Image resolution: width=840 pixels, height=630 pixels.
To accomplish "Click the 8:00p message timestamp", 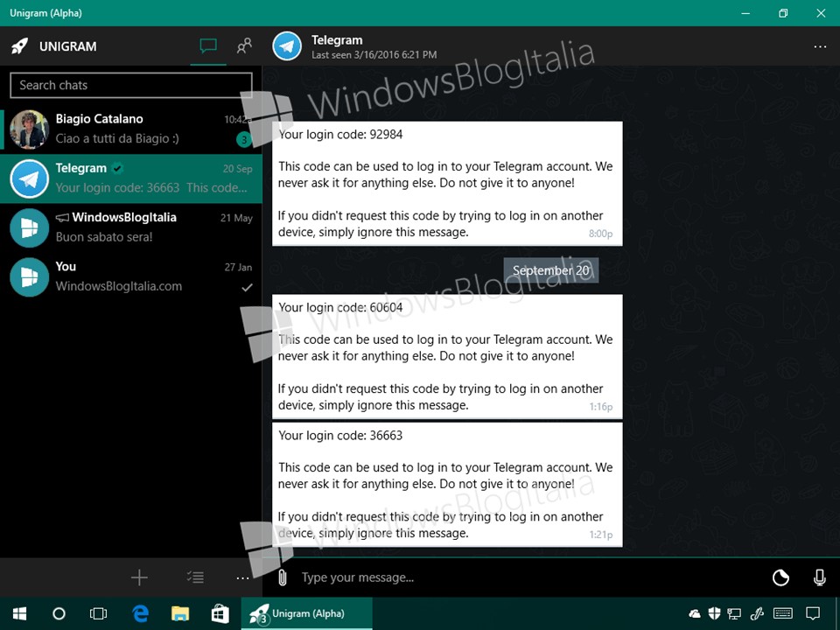I will click(600, 234).
